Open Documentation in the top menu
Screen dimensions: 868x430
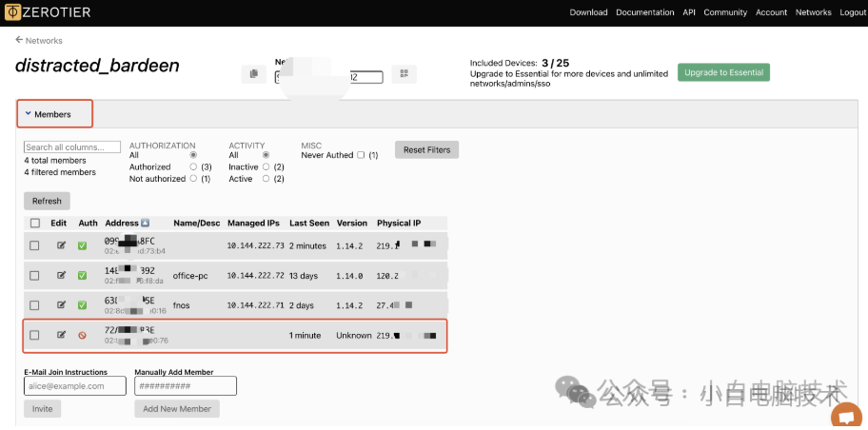pyautogui.click(x=645, y=12)
